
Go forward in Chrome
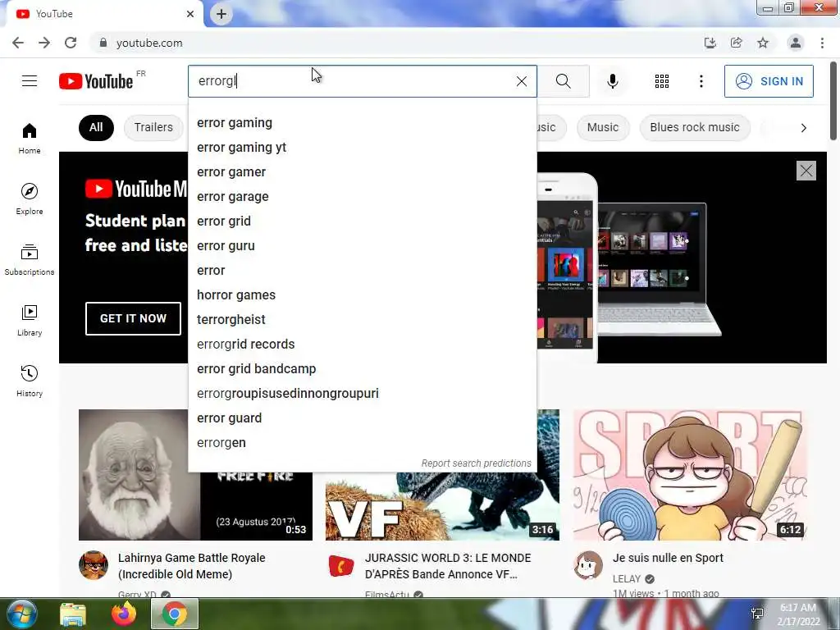coord(44,43)
